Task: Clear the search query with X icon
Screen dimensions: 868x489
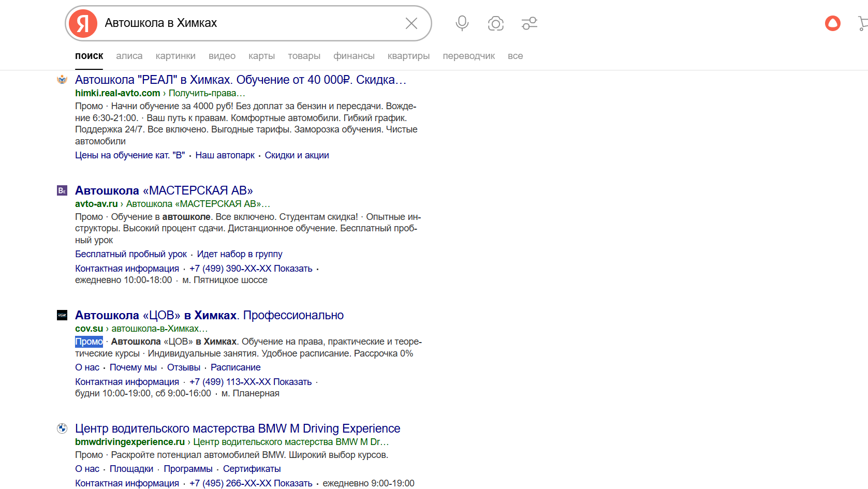Action: [411, 23]
